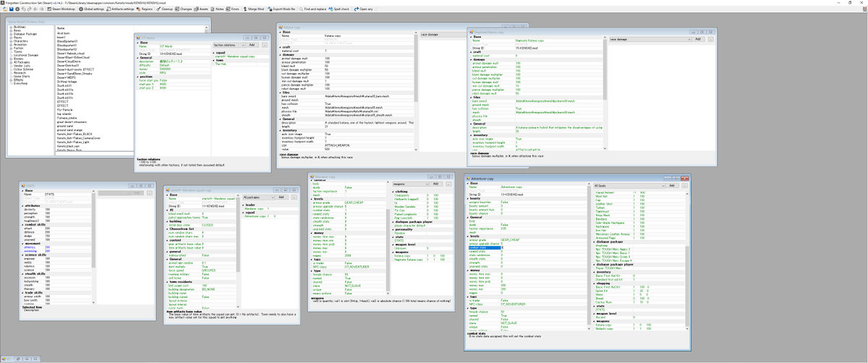This screenshot has height=363, width=868.
Task: Click Add in Wanderer squad copy window
Action: click(x=281, y=197)
